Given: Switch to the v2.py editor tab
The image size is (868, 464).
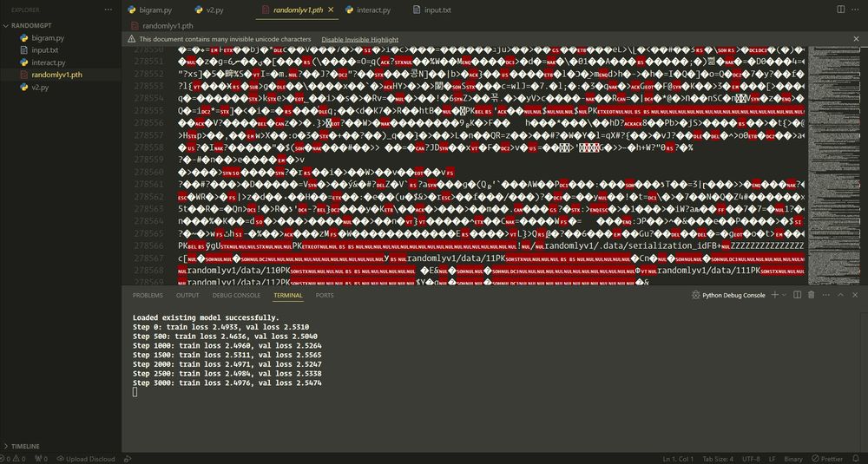Looking at the screenshot, I should pyautogui.click(x=208, y=10).
